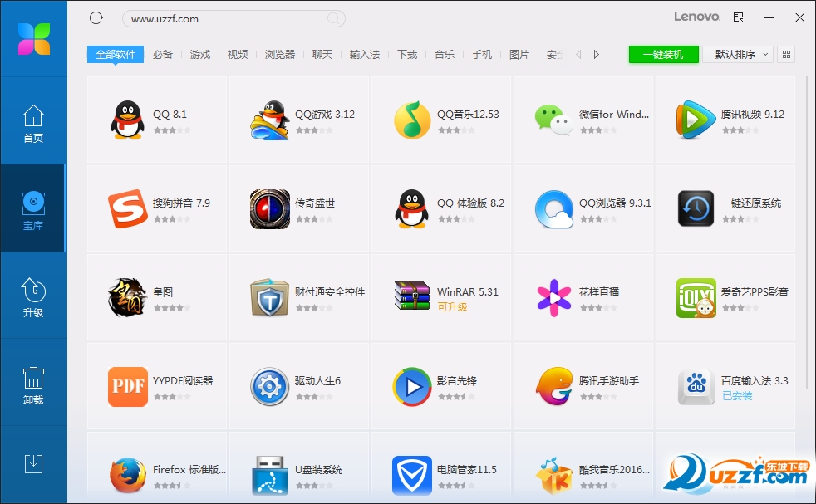Go to 首页 in the sidebar
The image size is (816, 504).
point(33,124)
